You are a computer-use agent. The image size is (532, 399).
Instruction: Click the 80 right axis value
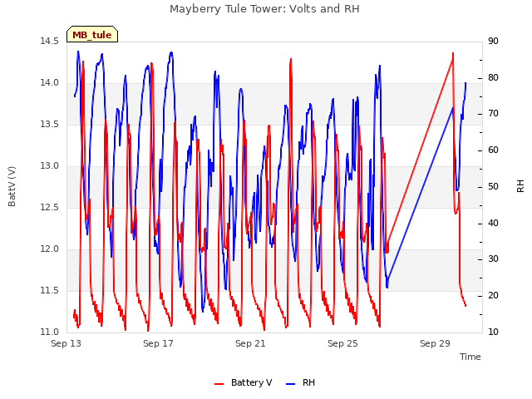[x=493, y=77]
